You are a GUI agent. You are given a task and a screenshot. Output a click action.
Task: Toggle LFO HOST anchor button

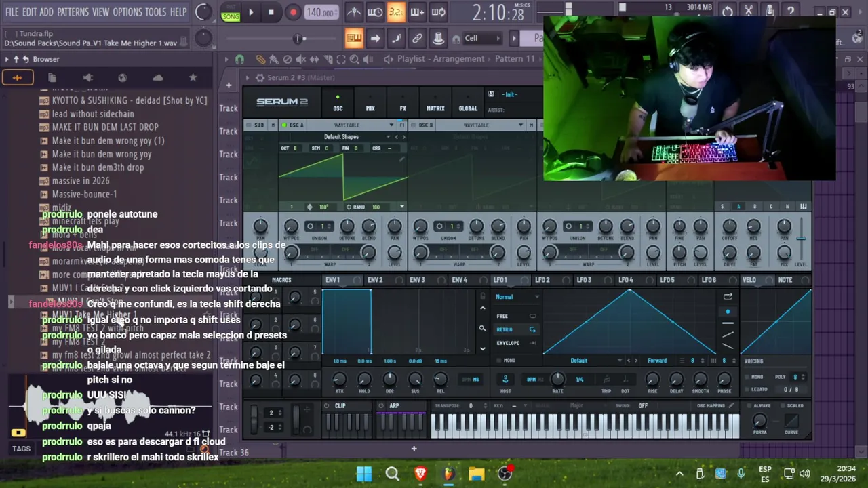click(x=505, y=380)
